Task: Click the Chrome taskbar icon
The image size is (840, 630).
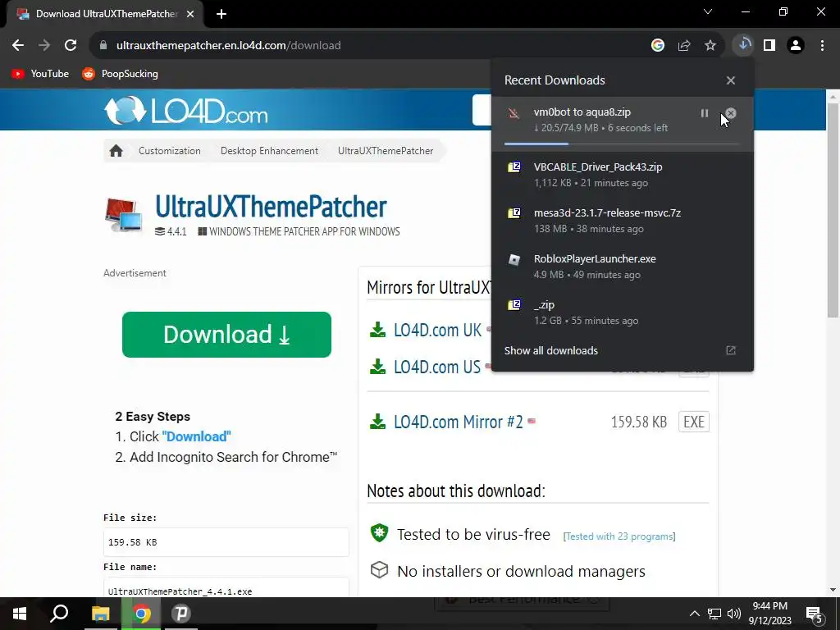Action: [x=141, y=614]
